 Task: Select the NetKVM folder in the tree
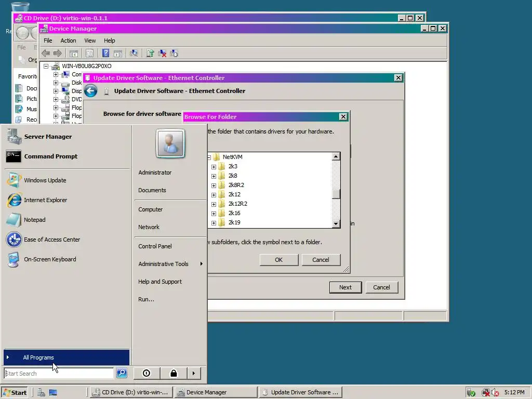[x=232, y=157]
